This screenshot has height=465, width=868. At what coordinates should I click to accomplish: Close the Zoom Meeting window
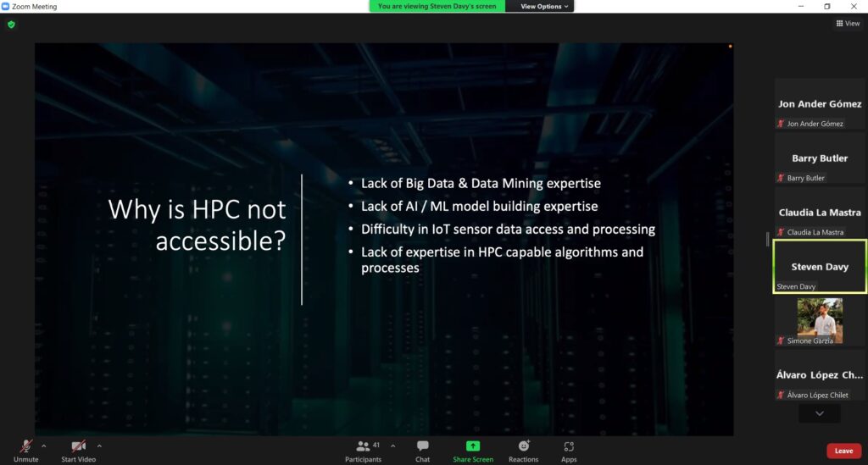[x=854, y=6]
